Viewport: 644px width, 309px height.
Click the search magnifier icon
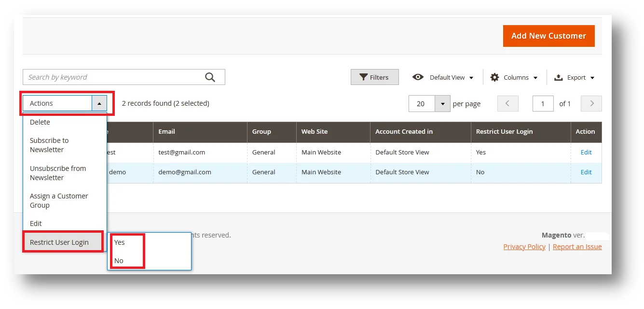point(210,77)
